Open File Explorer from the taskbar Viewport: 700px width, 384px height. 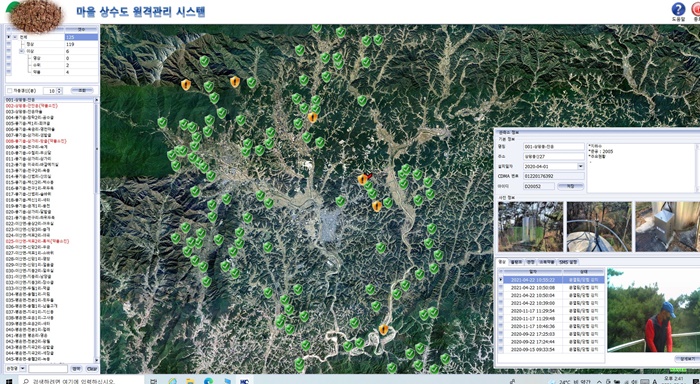coord(190,381)
